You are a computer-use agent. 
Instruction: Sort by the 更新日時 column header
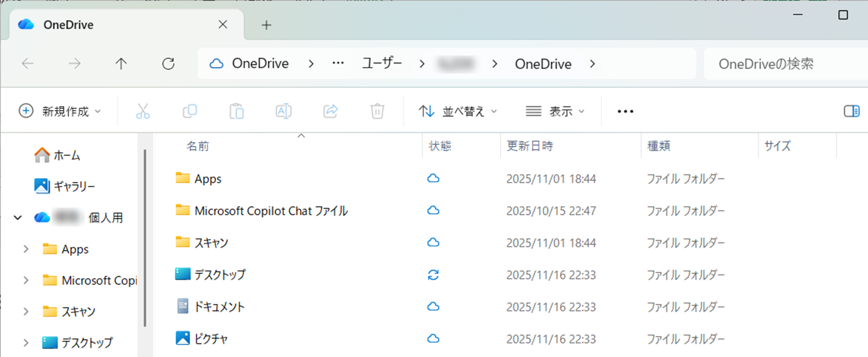pos(530,146)
